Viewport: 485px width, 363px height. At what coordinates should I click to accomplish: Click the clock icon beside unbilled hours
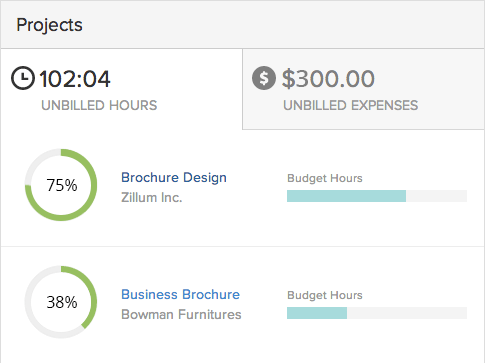pyautogui.click(x=23, y=78)
